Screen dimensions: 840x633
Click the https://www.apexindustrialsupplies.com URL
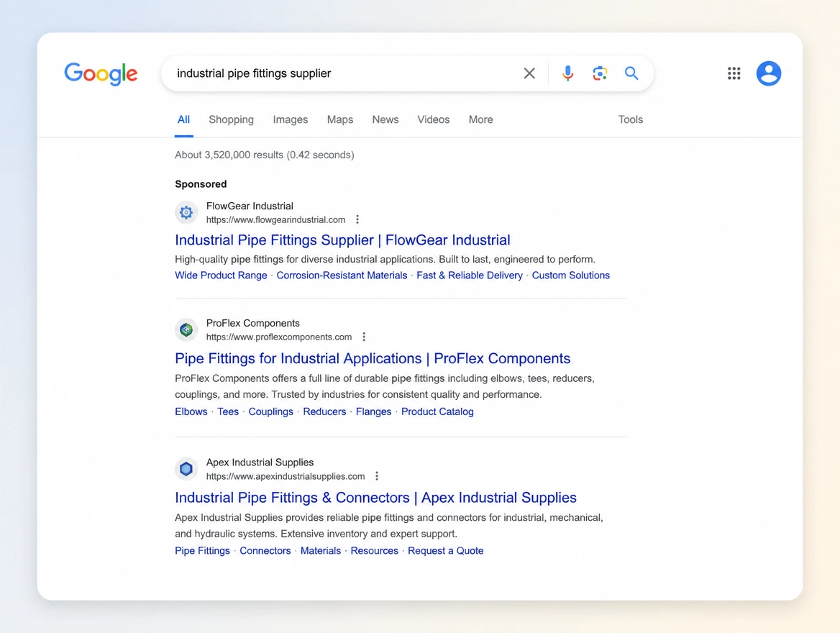(x=285, y=476)
